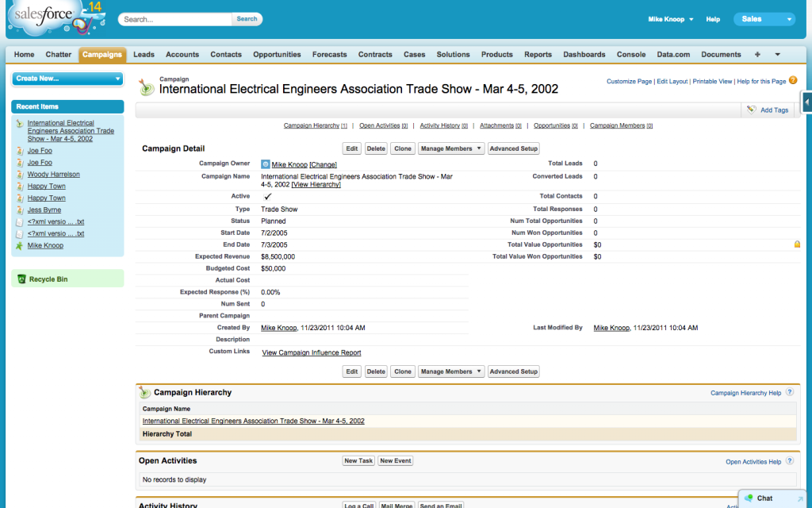Switch to the Campaigns tab
The height and width of the screenshot is (508, 812).
click(102, 55)
